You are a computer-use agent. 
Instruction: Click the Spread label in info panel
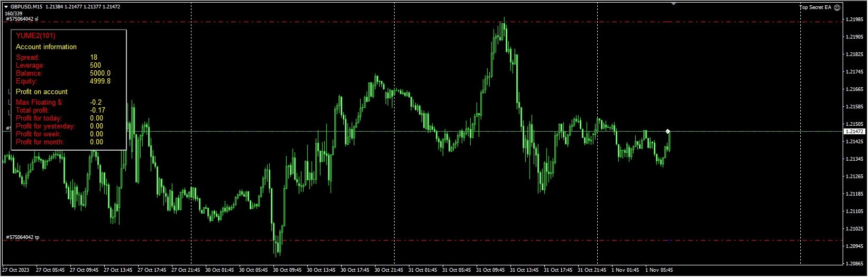pos(28,57)
